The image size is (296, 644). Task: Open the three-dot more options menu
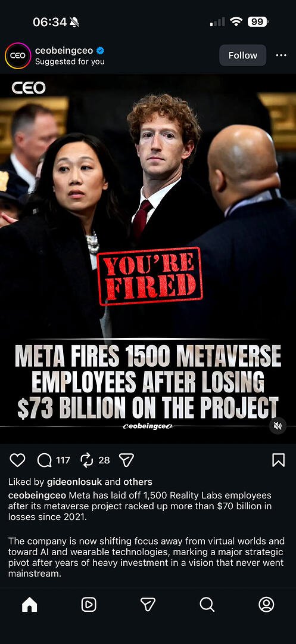point(281,55)
